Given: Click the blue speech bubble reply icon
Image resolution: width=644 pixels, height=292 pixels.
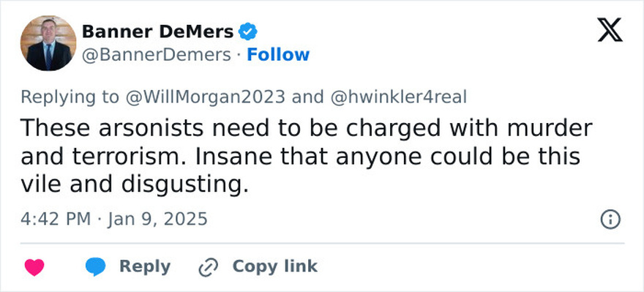Looking at the screenshot, I should 95,267.
